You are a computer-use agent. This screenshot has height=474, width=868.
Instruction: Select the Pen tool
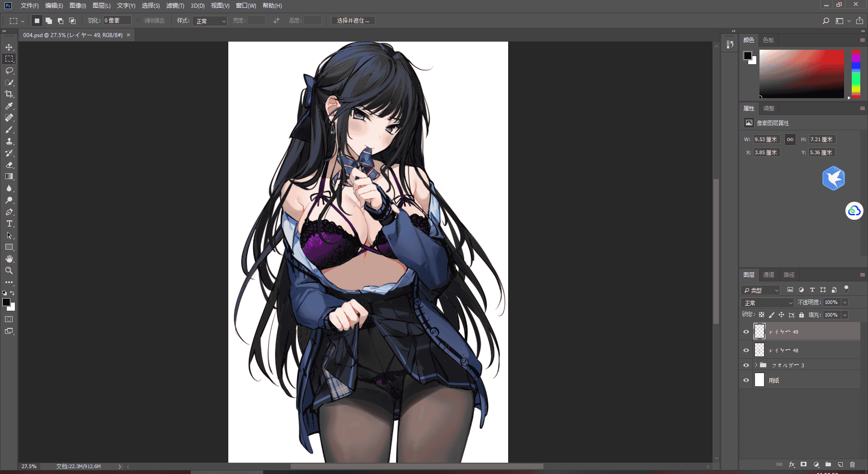click(9, 212)
